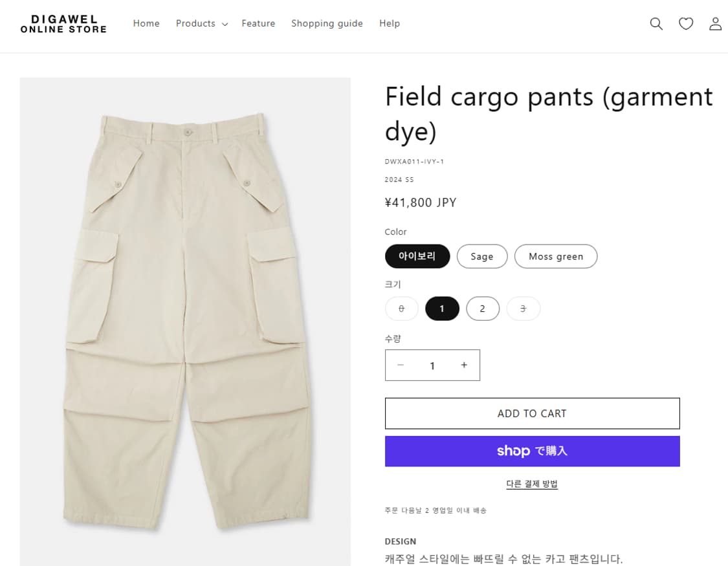The height and width of the screenshot is (566, 728).
Task: Select size 1 option
Action: 442,309
